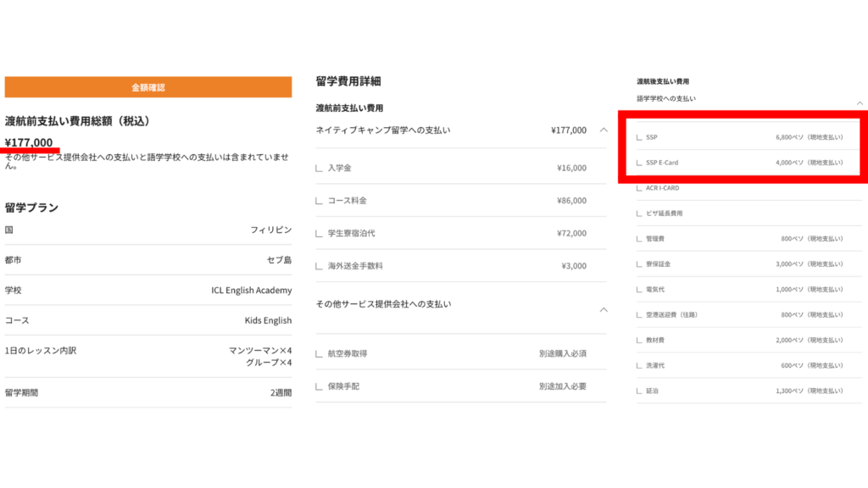868x488 pixels.
Task: Open the 保険手配 item
Action: coord(342,386)
